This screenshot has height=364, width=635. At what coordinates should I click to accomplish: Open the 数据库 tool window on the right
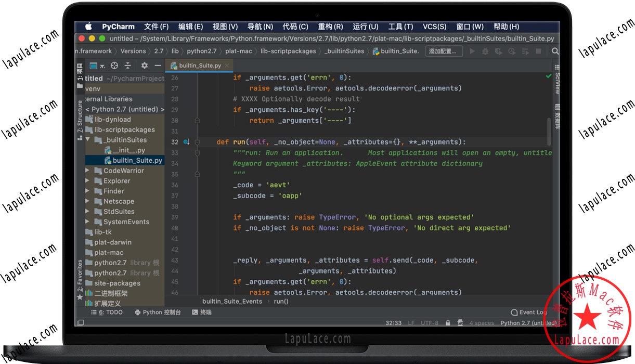557,115
